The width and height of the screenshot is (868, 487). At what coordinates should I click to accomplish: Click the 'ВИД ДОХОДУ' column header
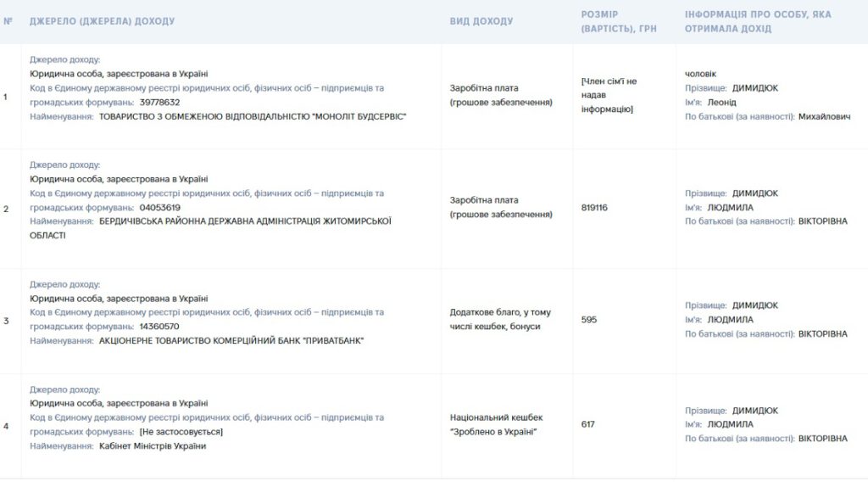coord(481,21)
